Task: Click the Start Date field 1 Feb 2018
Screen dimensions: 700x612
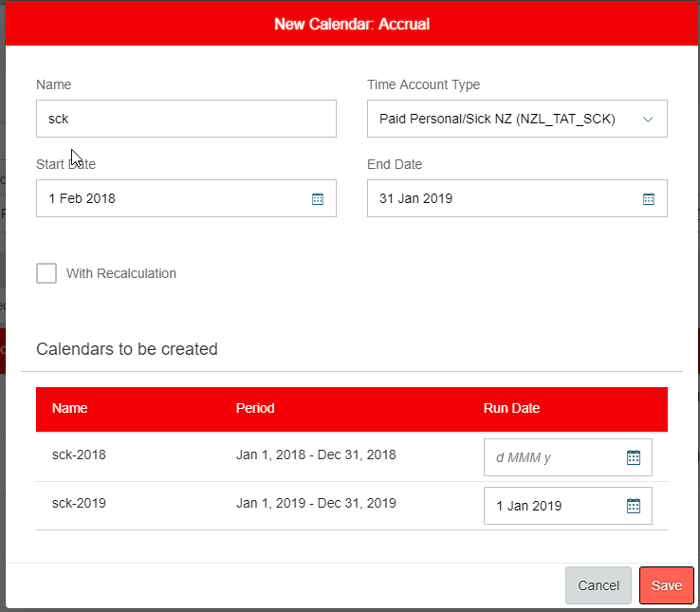Action: coord(186,198)
